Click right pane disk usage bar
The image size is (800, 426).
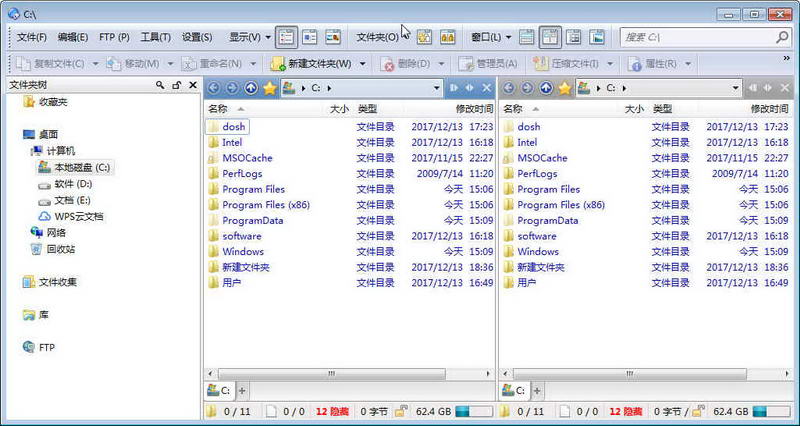pos(770,411)
